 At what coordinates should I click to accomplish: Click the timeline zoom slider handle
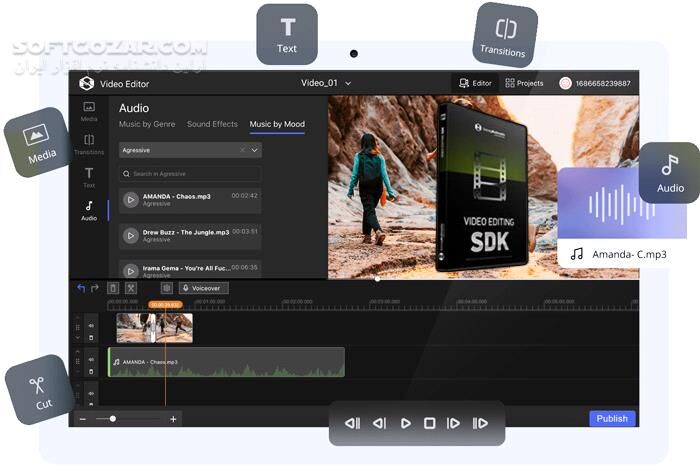pos(113,419)
